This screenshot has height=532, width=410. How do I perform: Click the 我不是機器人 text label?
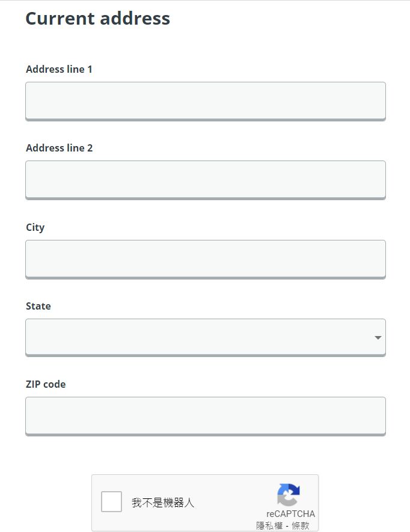[163, 503]
